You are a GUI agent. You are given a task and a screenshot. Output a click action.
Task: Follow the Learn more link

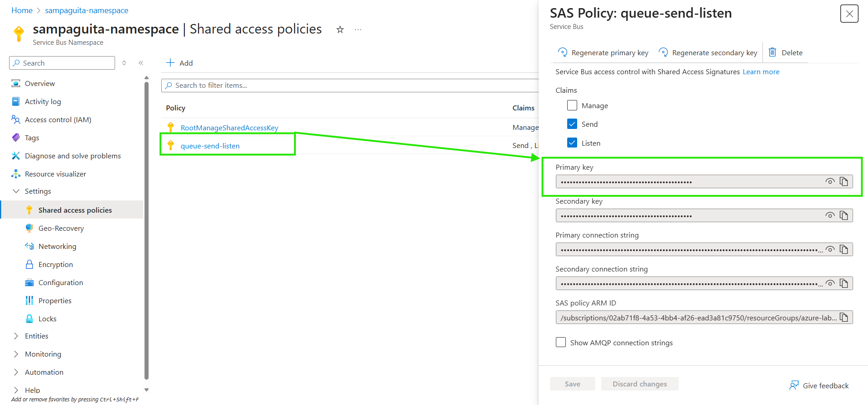(761, 71)
